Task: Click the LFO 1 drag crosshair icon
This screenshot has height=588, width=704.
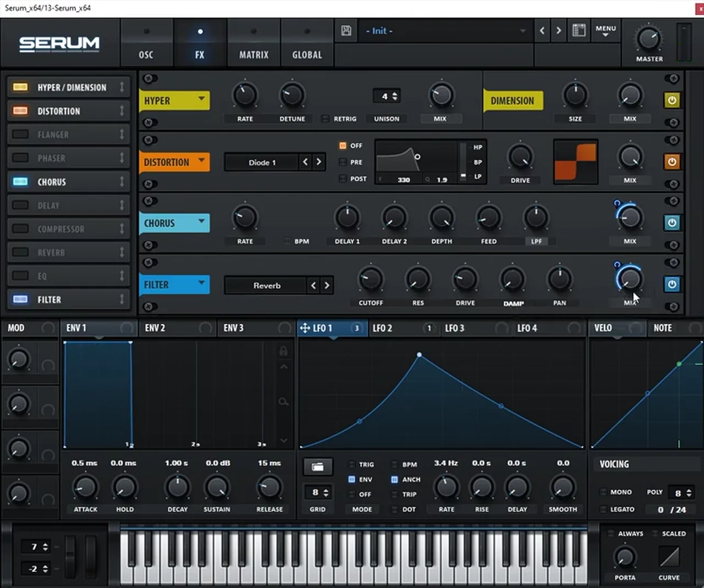Action: [x=305, y=328]
